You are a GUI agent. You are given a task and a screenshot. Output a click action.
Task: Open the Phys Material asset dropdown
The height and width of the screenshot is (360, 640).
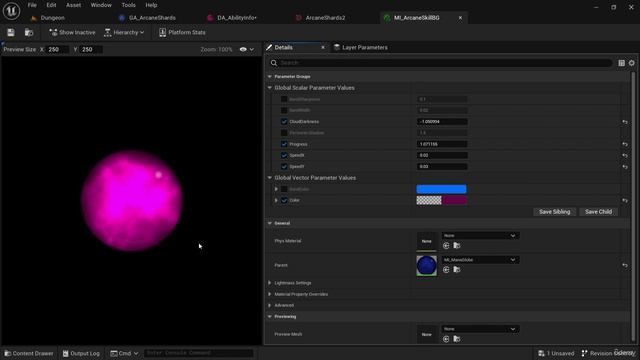[x=480, y=236]
